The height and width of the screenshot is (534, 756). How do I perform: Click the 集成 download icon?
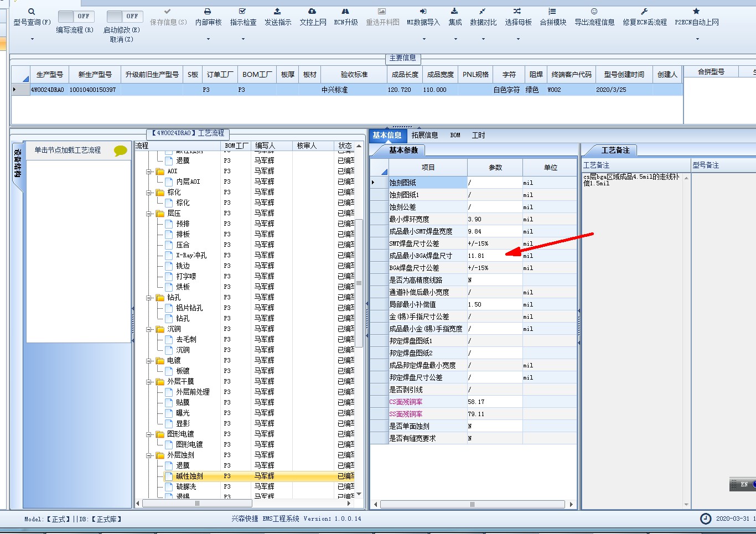[454, 12]
